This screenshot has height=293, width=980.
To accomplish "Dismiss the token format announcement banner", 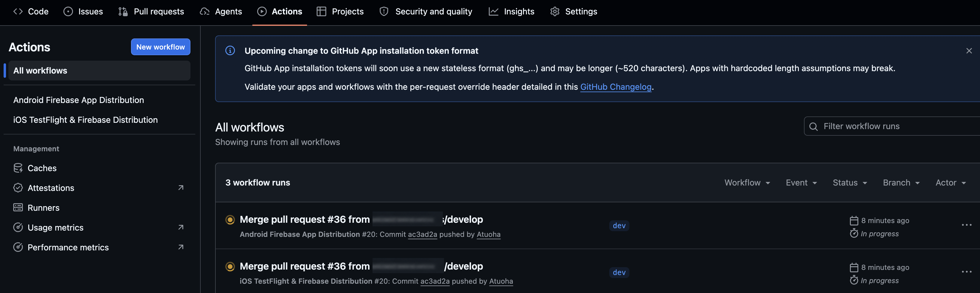I will [969, 50].
